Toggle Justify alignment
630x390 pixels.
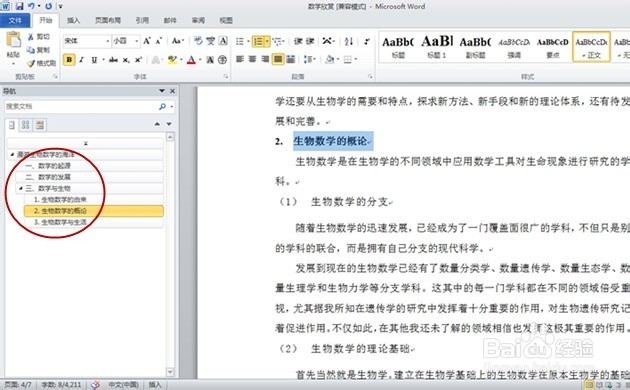[278, 59]
